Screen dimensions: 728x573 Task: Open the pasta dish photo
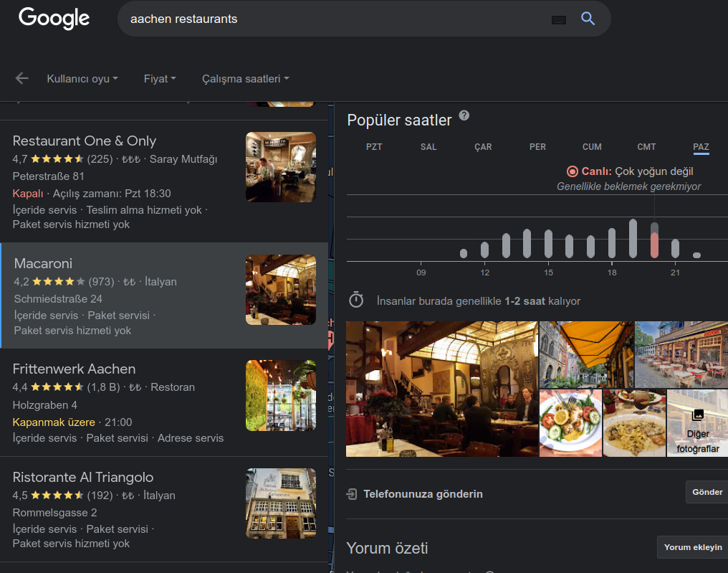tap(634, 423)
